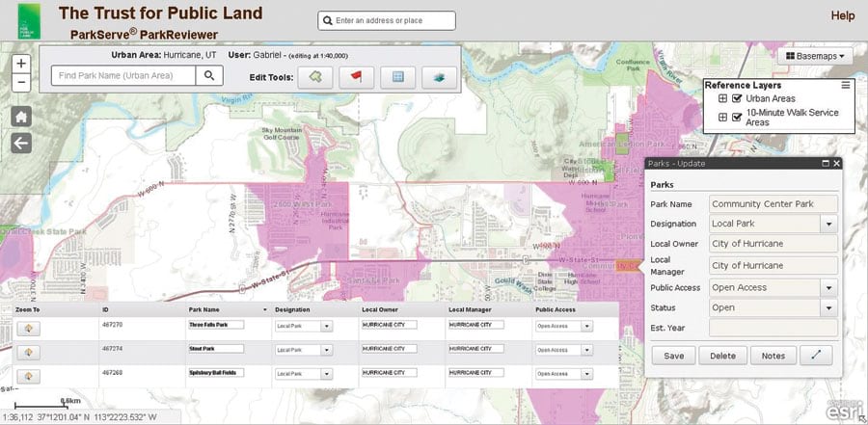Screen dimensions: 868x425
Task: Open Designation dropdown for Spilsbury Ball Fields
Action: pyautogui.click(x=327, y=374)
